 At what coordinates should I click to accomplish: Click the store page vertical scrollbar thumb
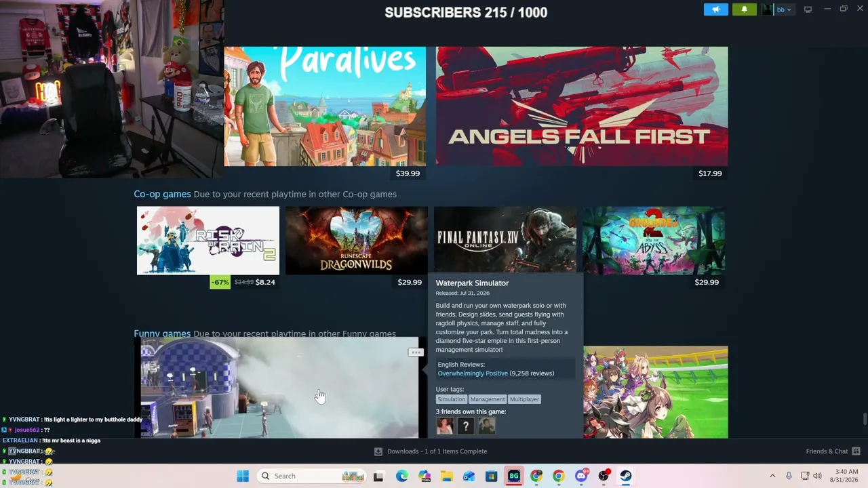[x=865, y=418]
